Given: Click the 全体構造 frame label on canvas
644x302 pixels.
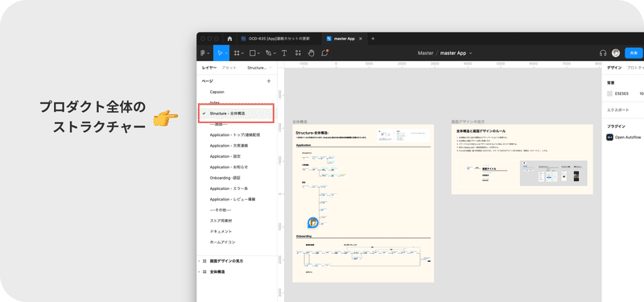Looking at the screenshot, I should pyautogui.click(x=299, y=122).
